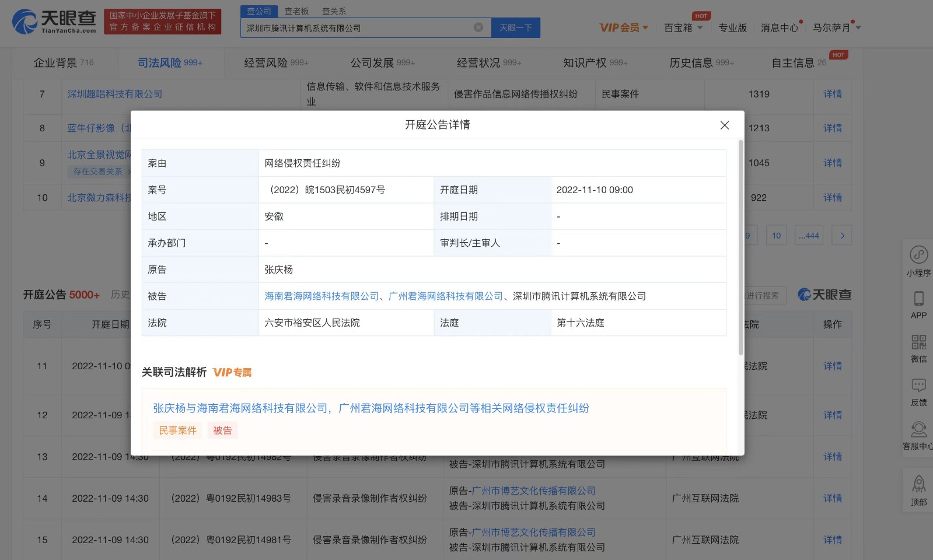
Task: Click the 天眼一下 search button
Action: pyautogui.click(x=516, y=27)
